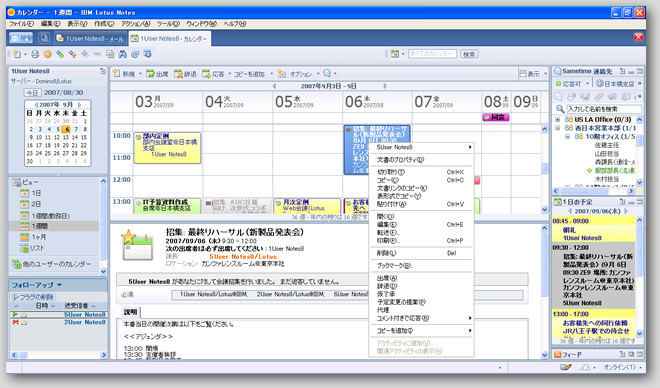660x388 pixels.
Task: Click the 1日 view icon in the view list
Action: coord(24,193)
